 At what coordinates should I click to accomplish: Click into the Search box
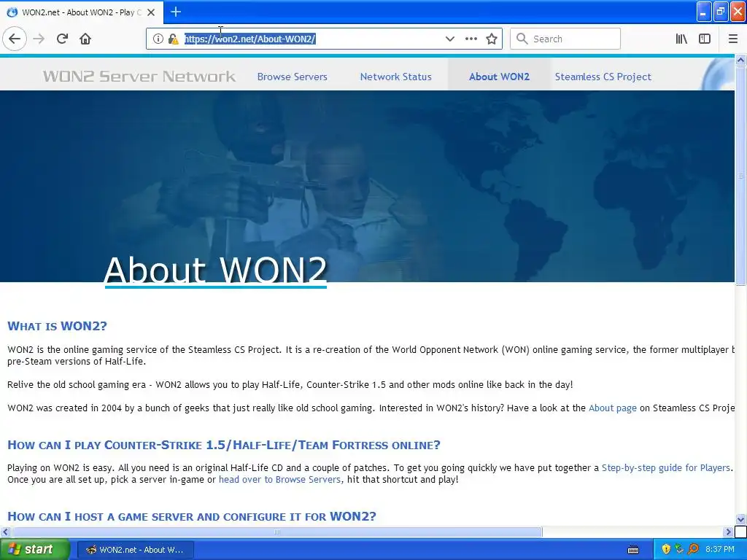coord(565,39)
